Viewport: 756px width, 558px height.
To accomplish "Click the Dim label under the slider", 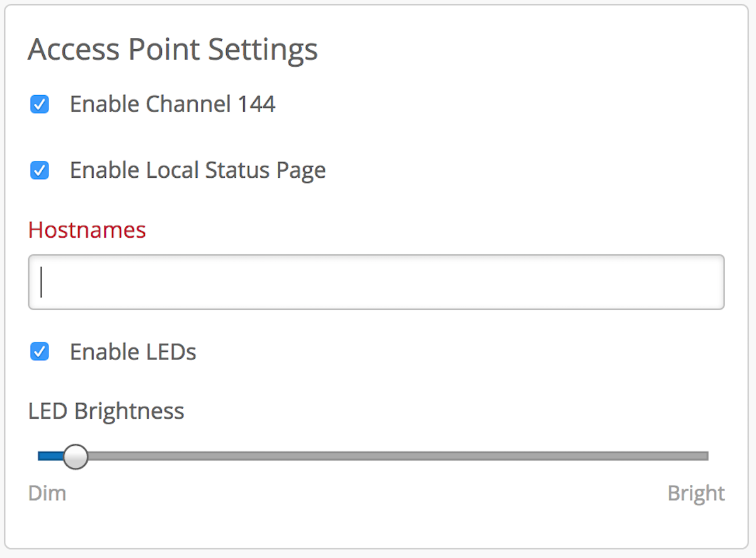I will (47, 493).
